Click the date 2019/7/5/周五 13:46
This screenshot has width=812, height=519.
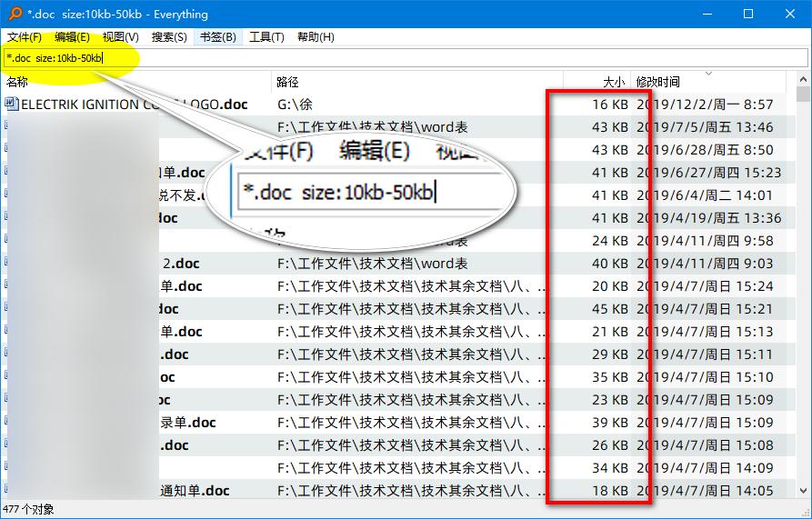click(705, 127)
